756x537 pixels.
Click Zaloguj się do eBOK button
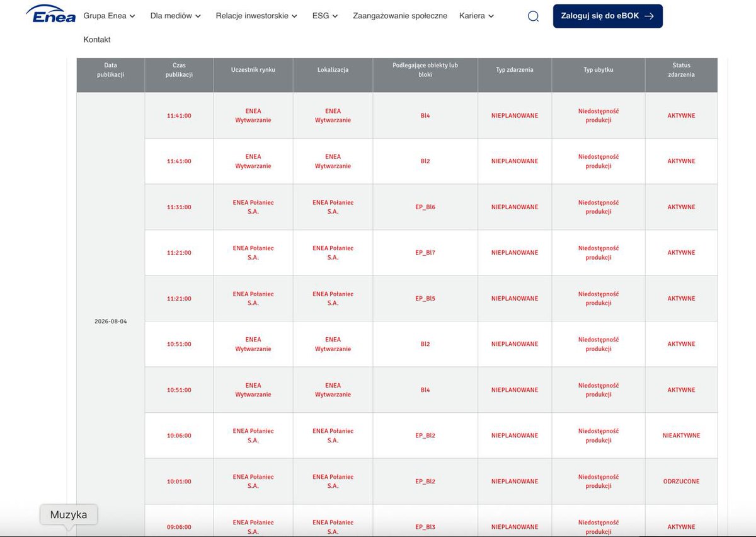click(608, 16)
